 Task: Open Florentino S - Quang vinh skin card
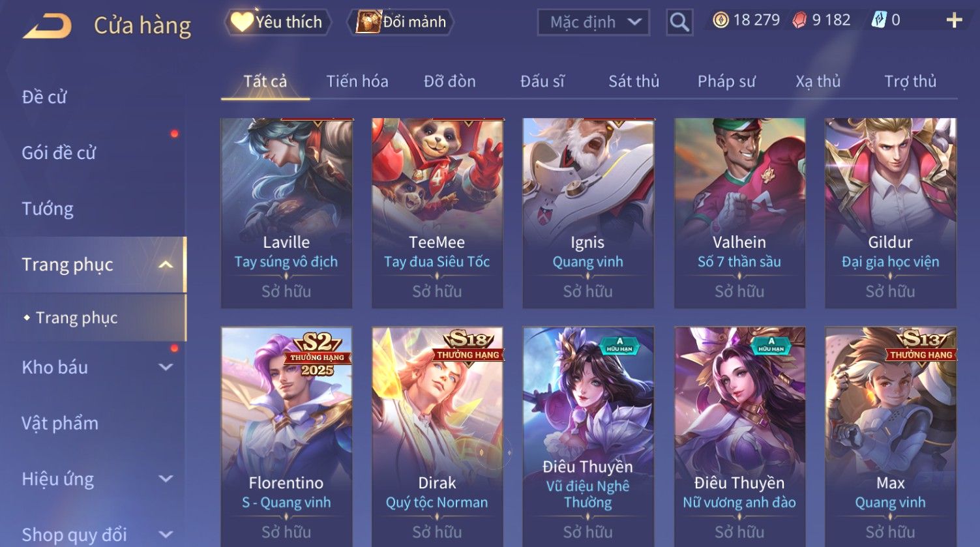coord(286,437)
